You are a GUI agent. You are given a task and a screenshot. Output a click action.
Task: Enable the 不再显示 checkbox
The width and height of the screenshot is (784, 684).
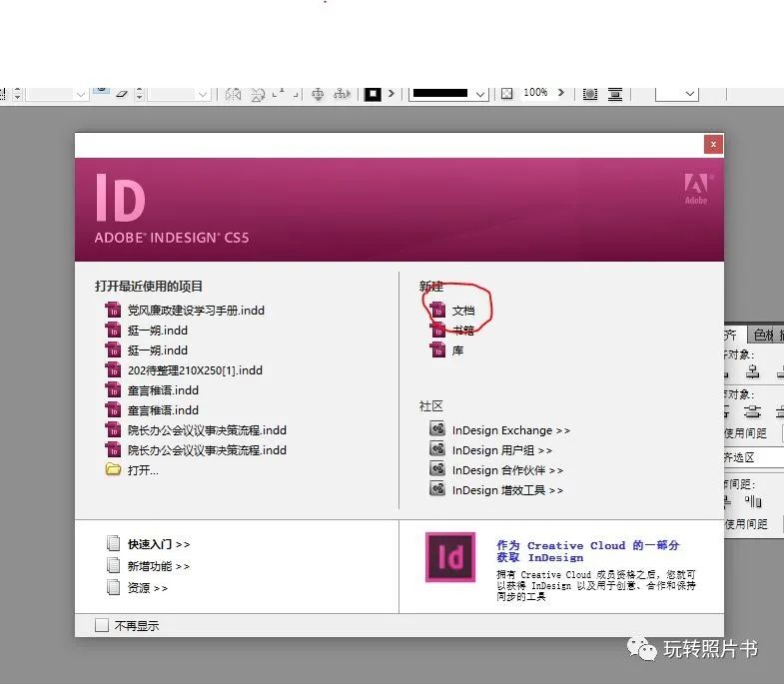pyautogui.click(x=101, y=626)
